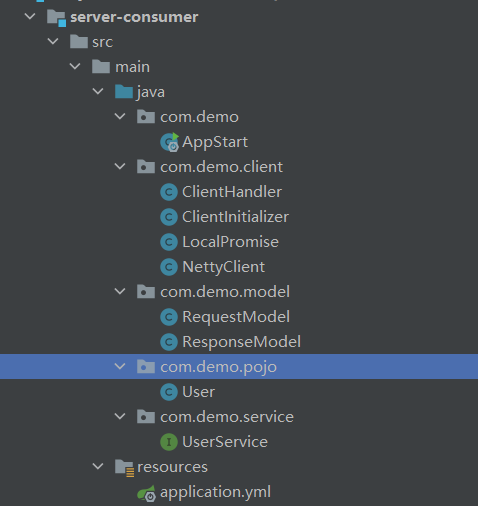
Task: Click the server-consumer module icon
Action: click(x=56, y=18)
